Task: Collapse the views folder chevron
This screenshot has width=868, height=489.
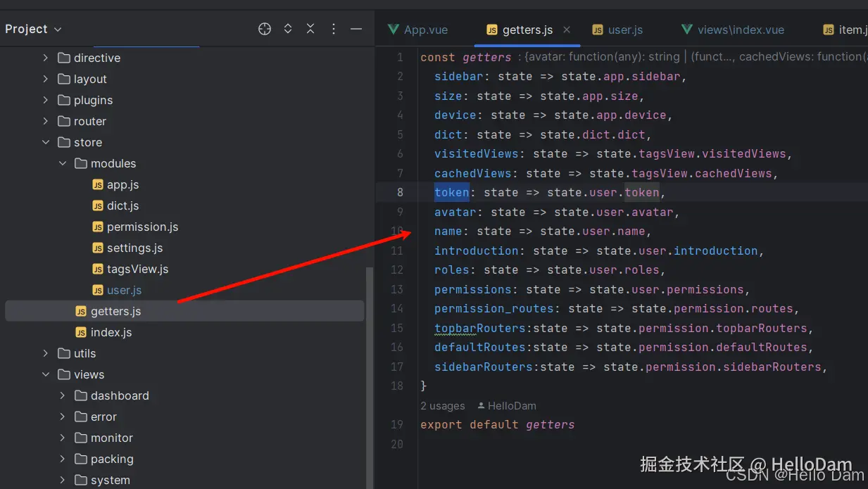Action: [46, 374]
